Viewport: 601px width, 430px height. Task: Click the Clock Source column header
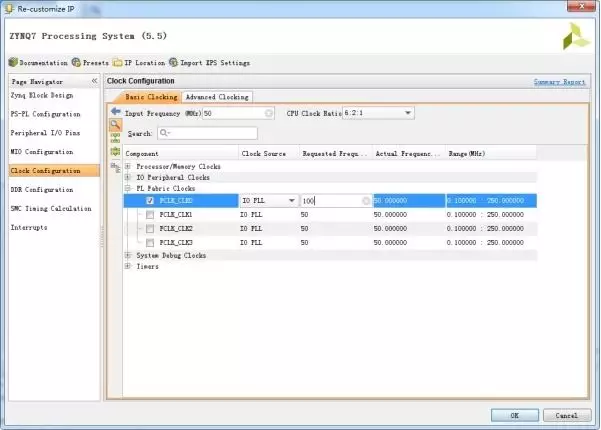click(x=269, y=153)
